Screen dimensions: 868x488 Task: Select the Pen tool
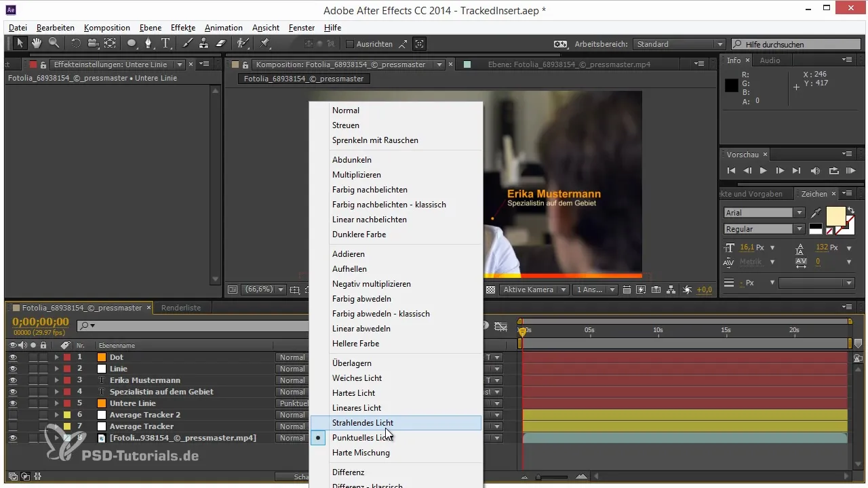pos(149,43)
